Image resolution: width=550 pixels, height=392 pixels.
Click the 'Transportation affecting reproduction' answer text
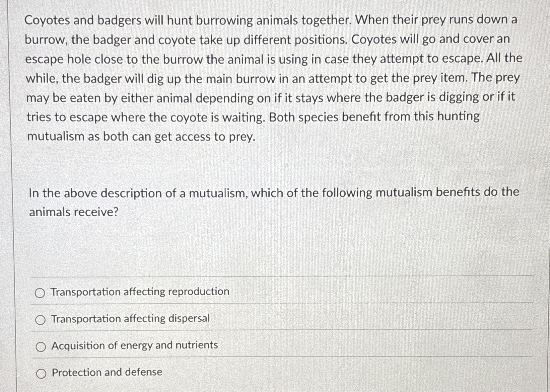140,292
